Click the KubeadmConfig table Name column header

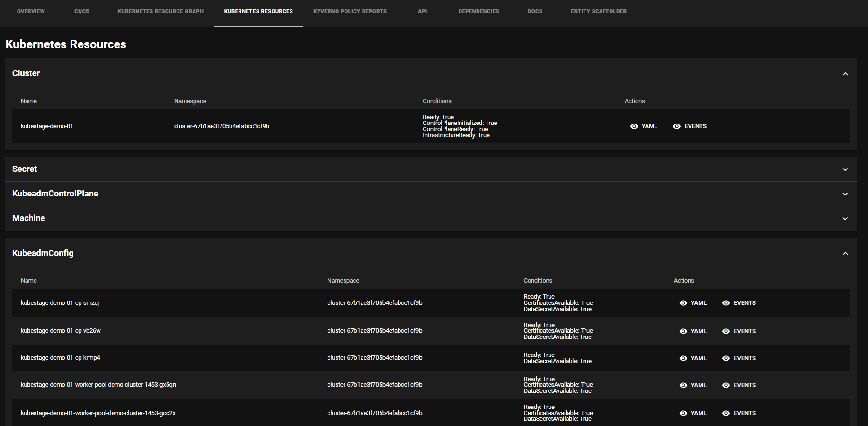pos(29,281)
